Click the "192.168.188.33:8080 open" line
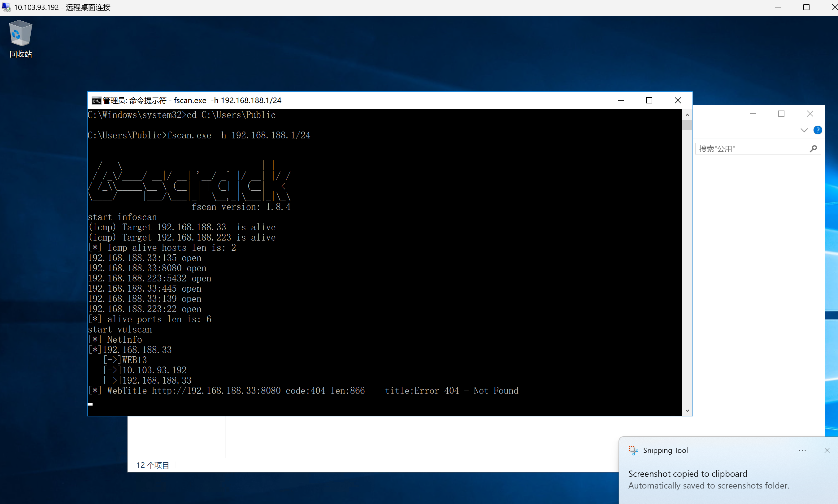Image resolution: width=838 pixels, height=504 pixels. point(147,268)
